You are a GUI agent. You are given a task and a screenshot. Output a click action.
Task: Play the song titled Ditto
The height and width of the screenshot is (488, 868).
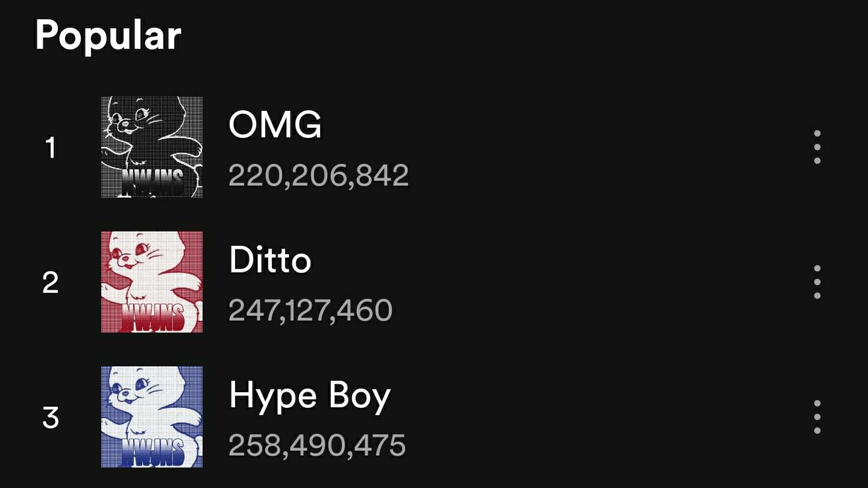pos(270,260)
